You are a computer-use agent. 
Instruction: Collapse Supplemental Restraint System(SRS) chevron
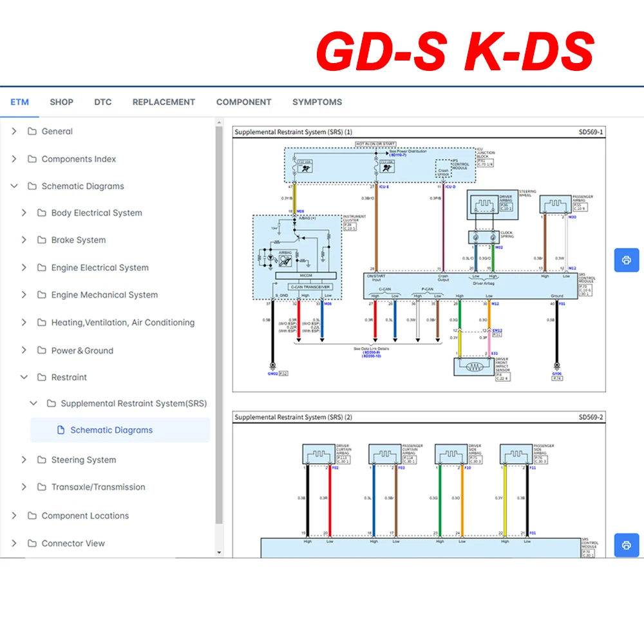pyautogui.click(x=33, y=403)
